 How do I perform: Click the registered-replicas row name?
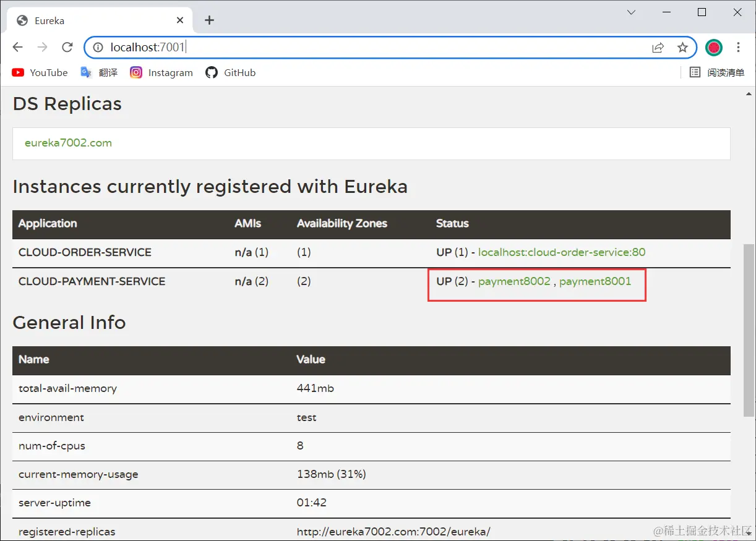click(x=67, y=532)
